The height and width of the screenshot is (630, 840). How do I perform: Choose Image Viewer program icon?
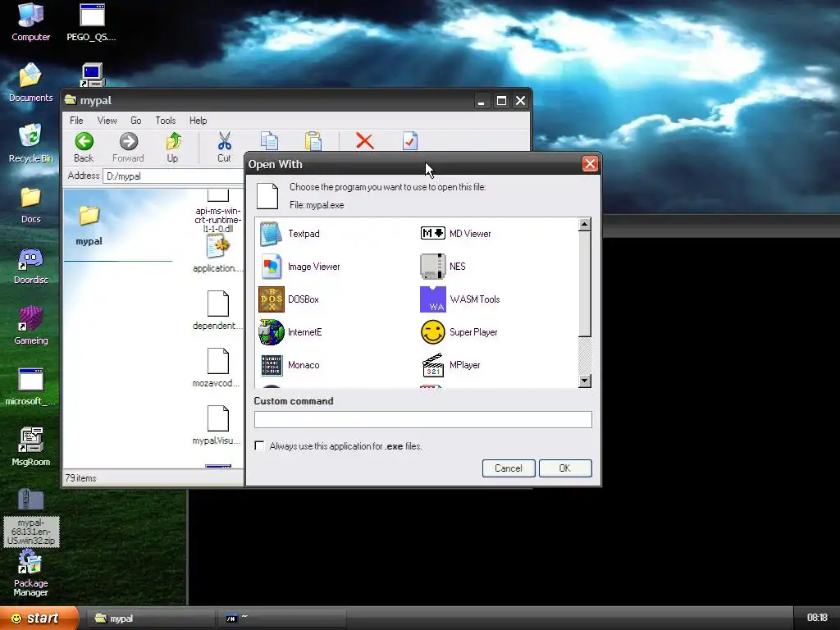click(271, 267)
